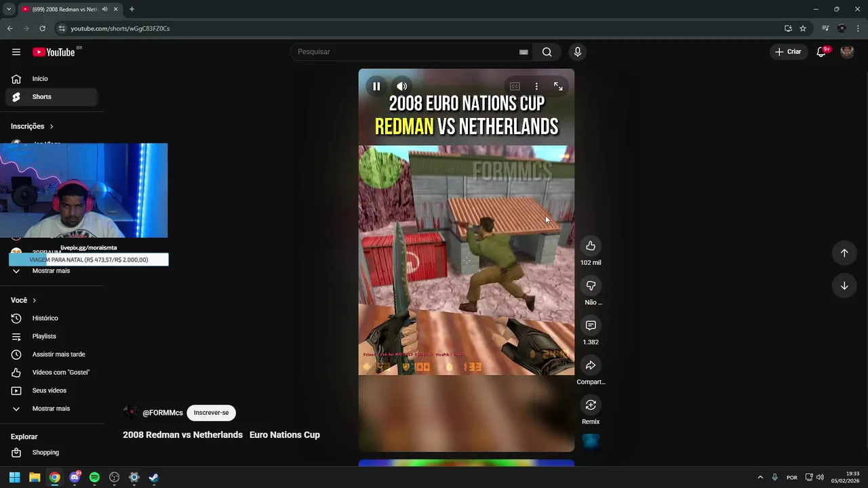Select Shorts in the sidebar
The width and height of the screenshot is (868, 488).
pyautogui.click(x=52, y=97)
